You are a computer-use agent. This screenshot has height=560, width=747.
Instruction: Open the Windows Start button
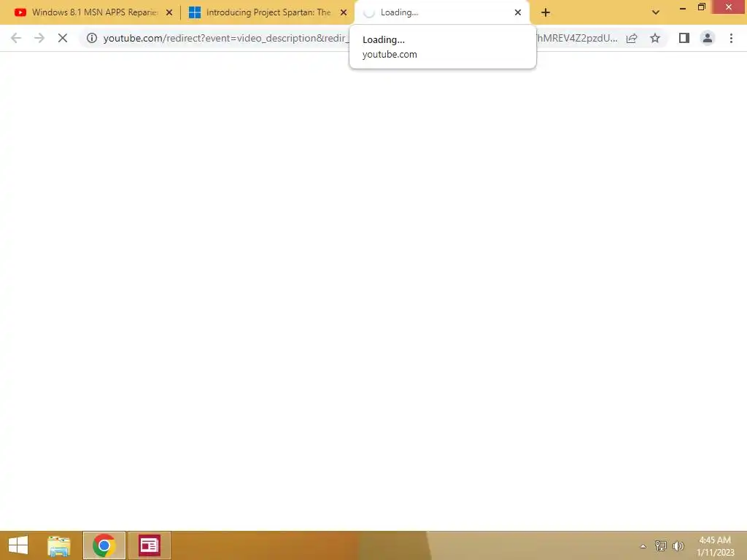18,545
